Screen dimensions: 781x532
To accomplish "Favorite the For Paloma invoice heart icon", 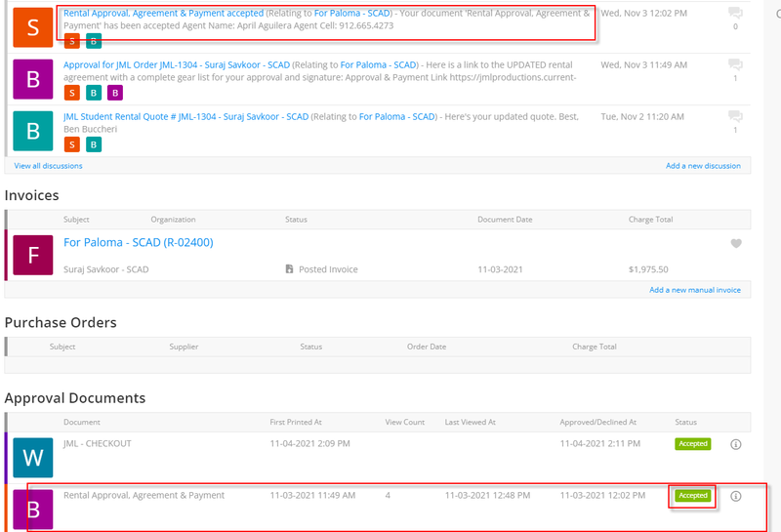I will [x=736, y=244].
